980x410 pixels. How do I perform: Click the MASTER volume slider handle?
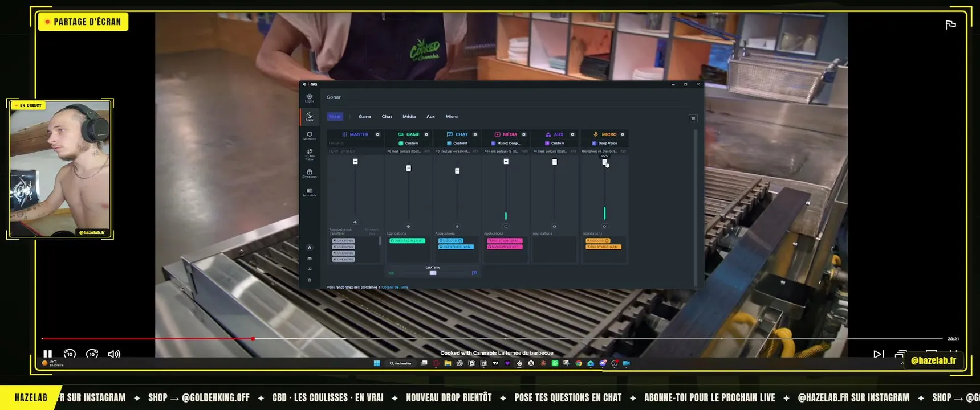(x=355, y=162)
